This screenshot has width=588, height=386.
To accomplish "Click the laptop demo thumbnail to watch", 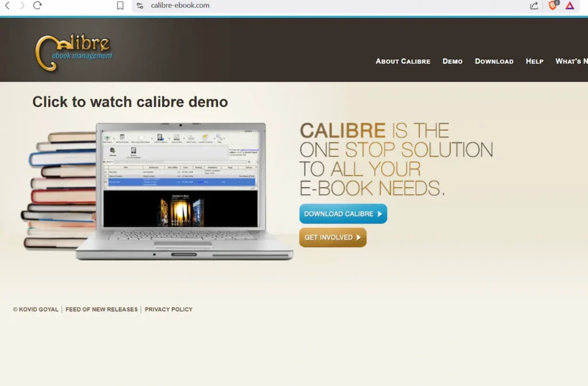I will pyautogui.click(x=179, y=190).
